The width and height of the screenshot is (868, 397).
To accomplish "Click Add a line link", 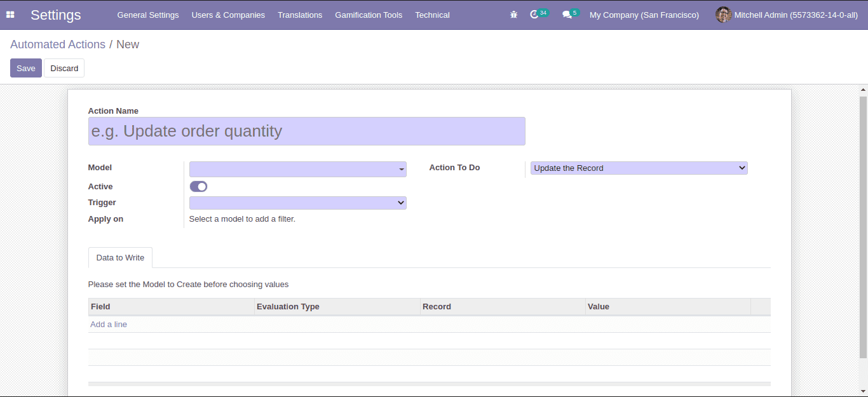I will 109,324.
